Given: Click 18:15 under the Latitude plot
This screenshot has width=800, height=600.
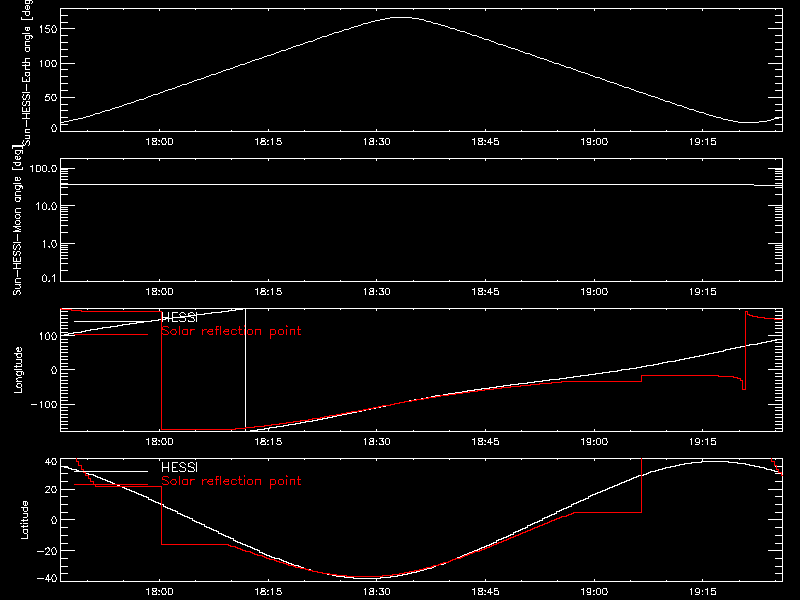Looking at the screenshot, I should [268, 592].
